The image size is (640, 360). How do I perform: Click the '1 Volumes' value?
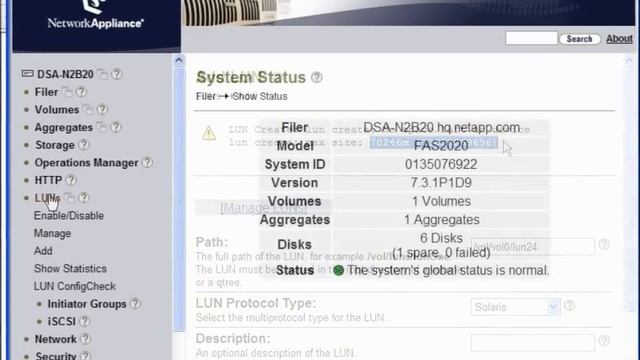441,201
